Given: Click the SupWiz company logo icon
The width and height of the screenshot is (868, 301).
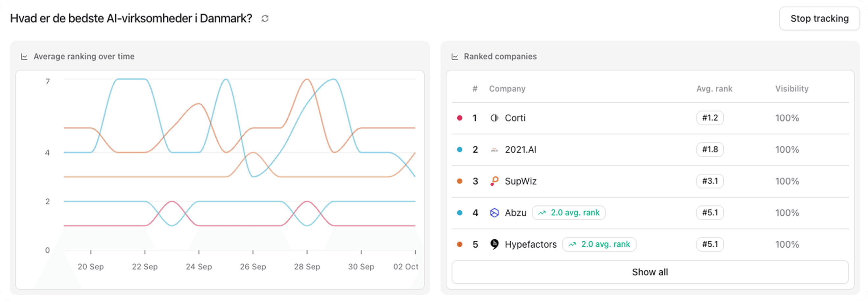Looking at the screenshot, I should pos(494,181).
